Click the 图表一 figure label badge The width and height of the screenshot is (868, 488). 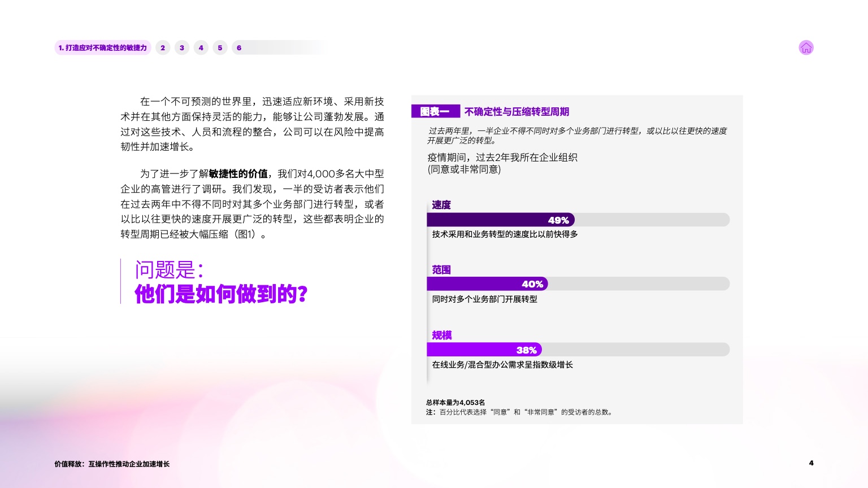click(435, 112)
